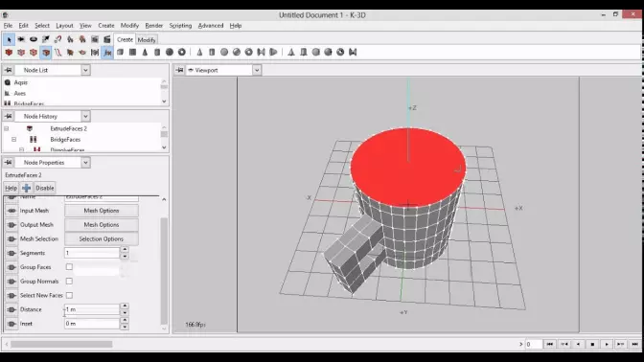
Task: Create a sphere using the sphere icon
Action: [x=170, y=52]
